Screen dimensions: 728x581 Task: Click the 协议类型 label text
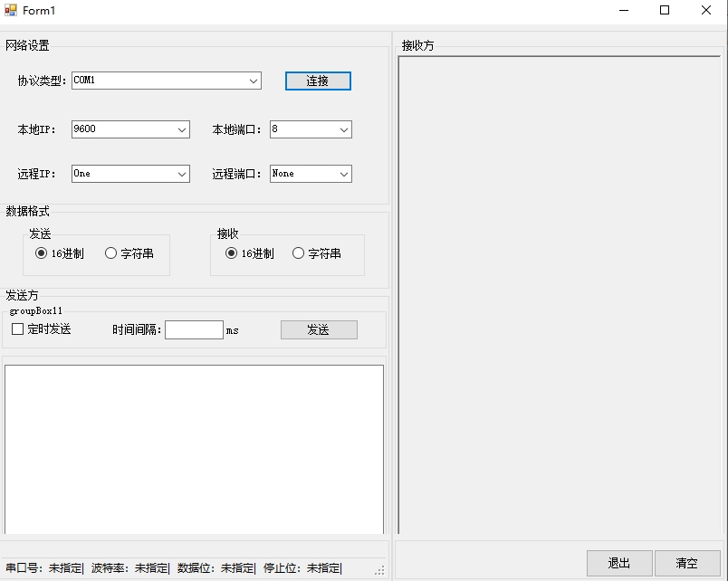pos(42,81)
